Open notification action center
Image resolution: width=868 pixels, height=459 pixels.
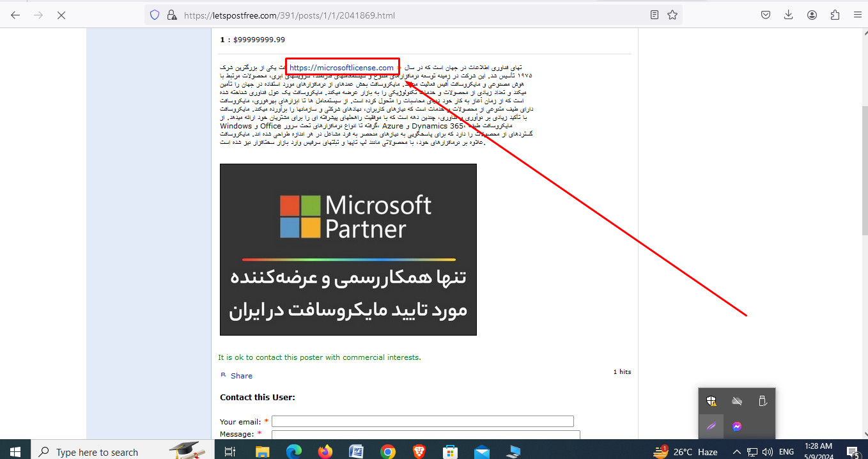click(x=853, y=451)
